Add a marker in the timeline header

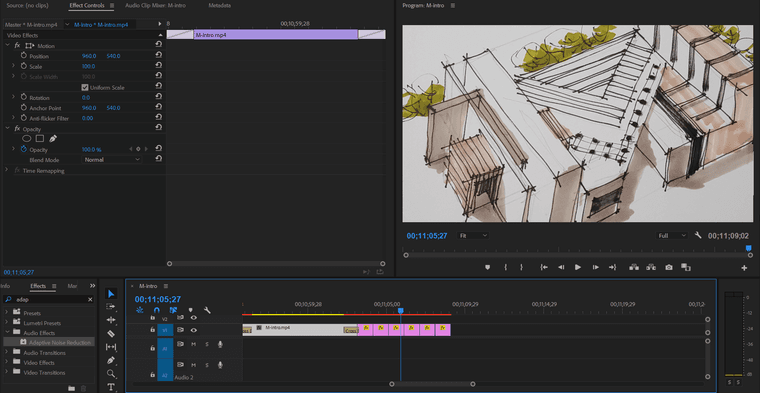pos(190,310)
